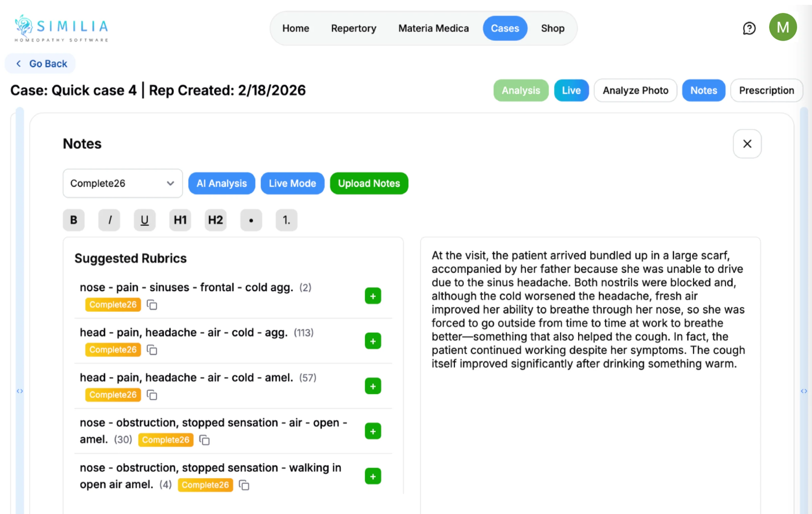Switch to Analysis view
This screenshot has height=514, width=812.
tap(521, 90)
